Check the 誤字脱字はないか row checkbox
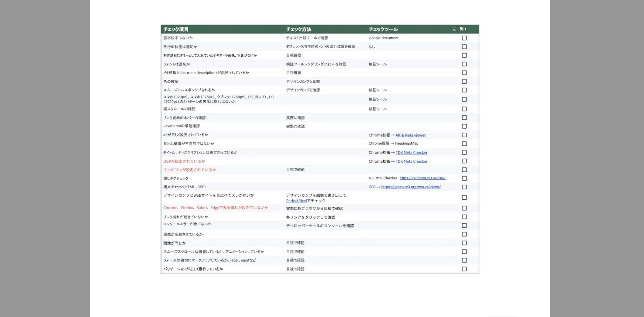644x317 pixels. 464,38
